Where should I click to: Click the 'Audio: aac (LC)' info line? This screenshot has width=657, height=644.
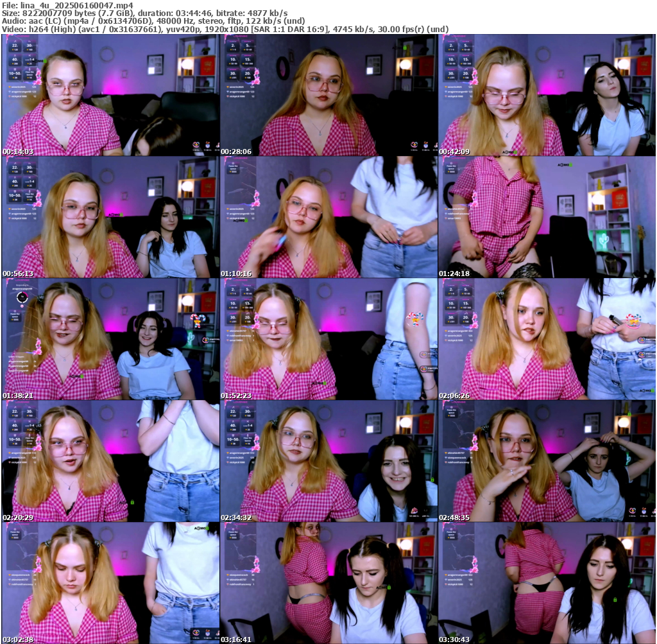pos(153,21)
